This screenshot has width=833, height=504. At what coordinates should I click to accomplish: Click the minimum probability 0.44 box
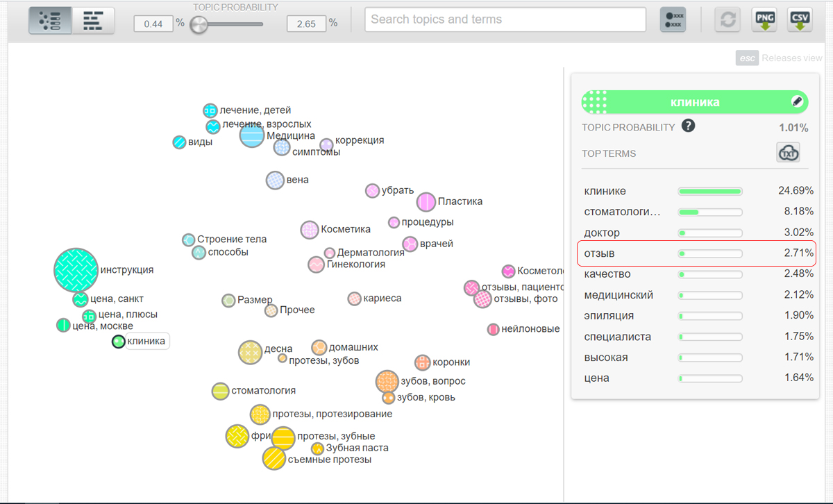[x=153, y=24]
